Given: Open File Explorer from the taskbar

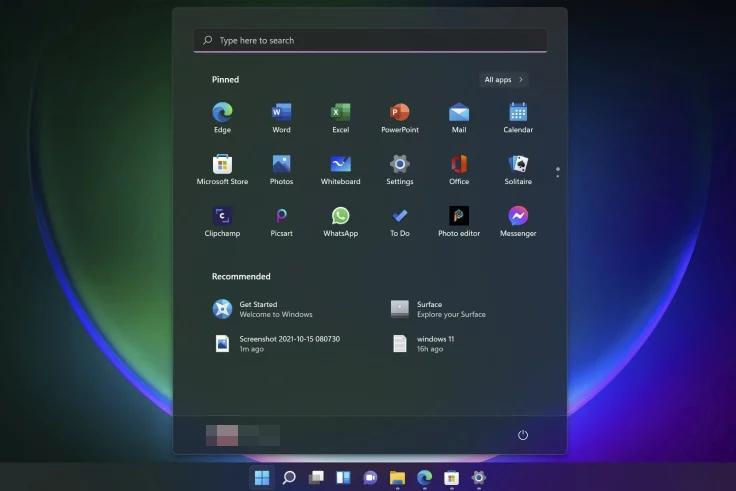Looking at the screenshot, I should coord(397,478).
